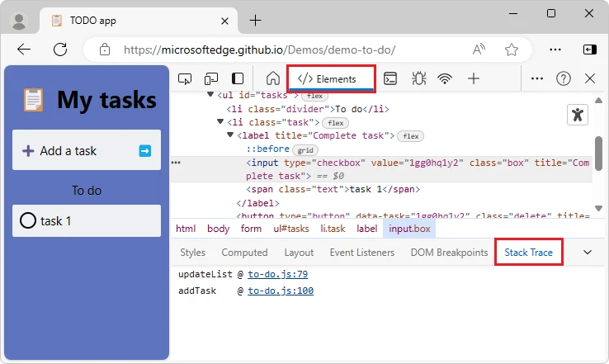Click the flex badge on ul tasks
This screenshot has height=364, width=609.
tap(314, 96)
